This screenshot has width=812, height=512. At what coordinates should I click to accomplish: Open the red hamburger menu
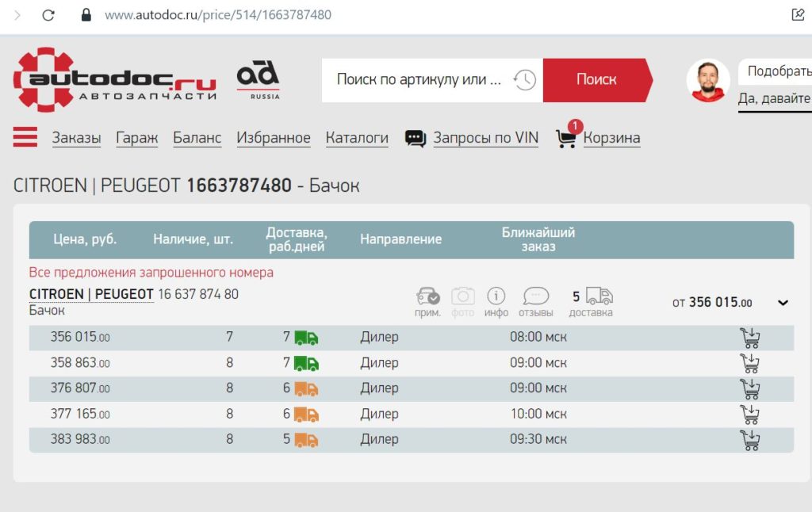(x=25, y=137)
